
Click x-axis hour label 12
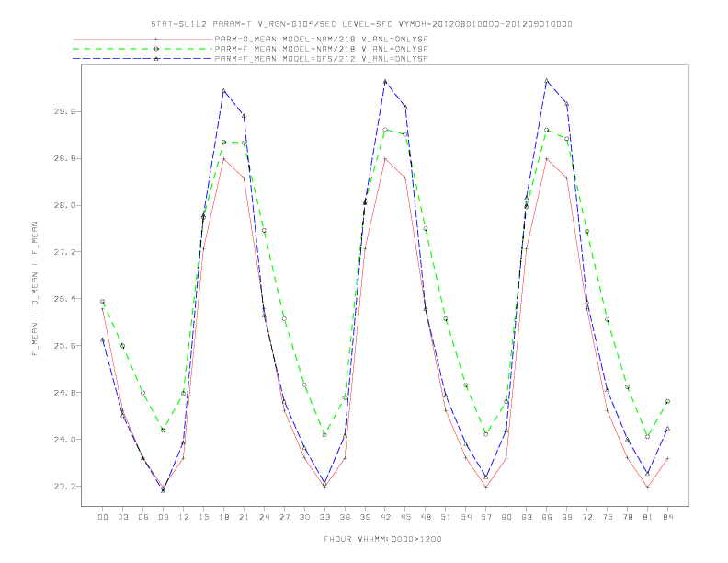pyautogui.click(x=184, y=517)
